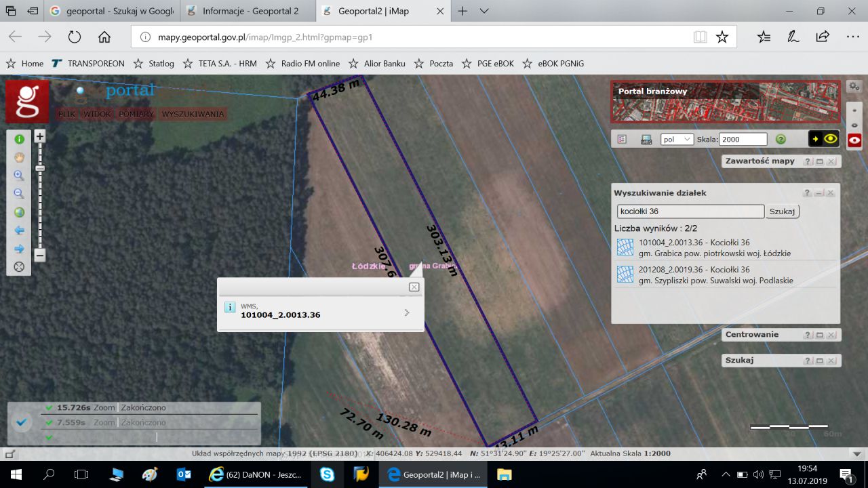Click the WMS layer icon

[646, 139]
